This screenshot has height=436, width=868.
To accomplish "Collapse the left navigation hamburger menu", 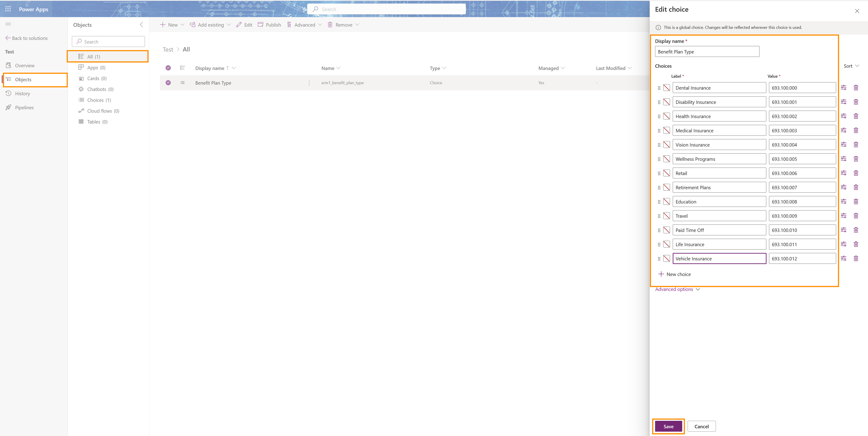I will point(8,24).
